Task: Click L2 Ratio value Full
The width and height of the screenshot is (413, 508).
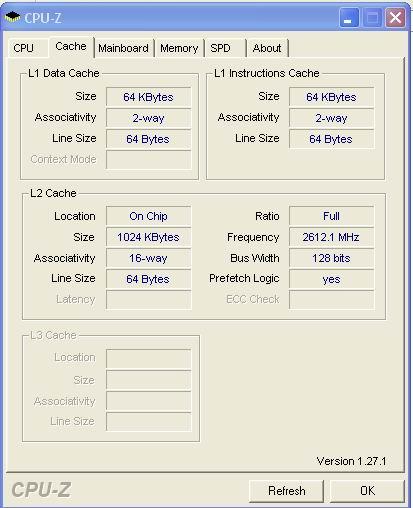Action: pos(331,216)
